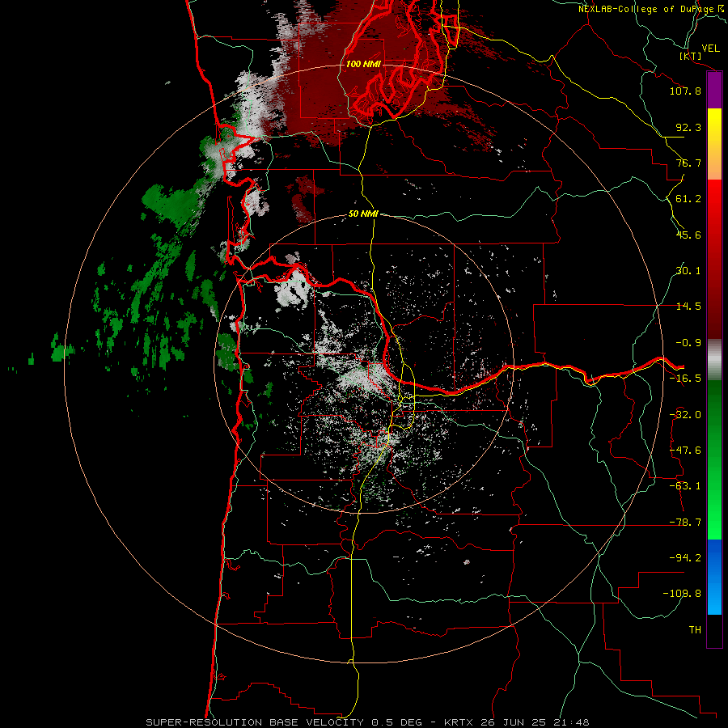Click the -0.9 velocity legend value
Viewport: 728px width, 728px height.
(688, 343)
